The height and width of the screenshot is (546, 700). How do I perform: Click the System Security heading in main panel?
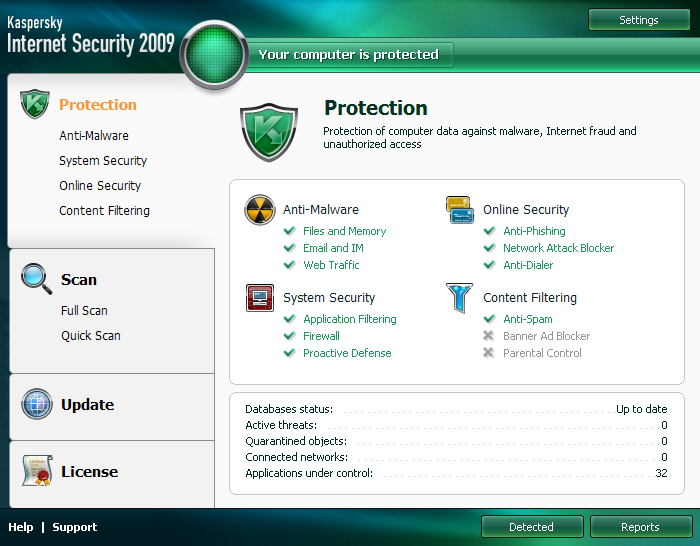[x=329, y=297]
